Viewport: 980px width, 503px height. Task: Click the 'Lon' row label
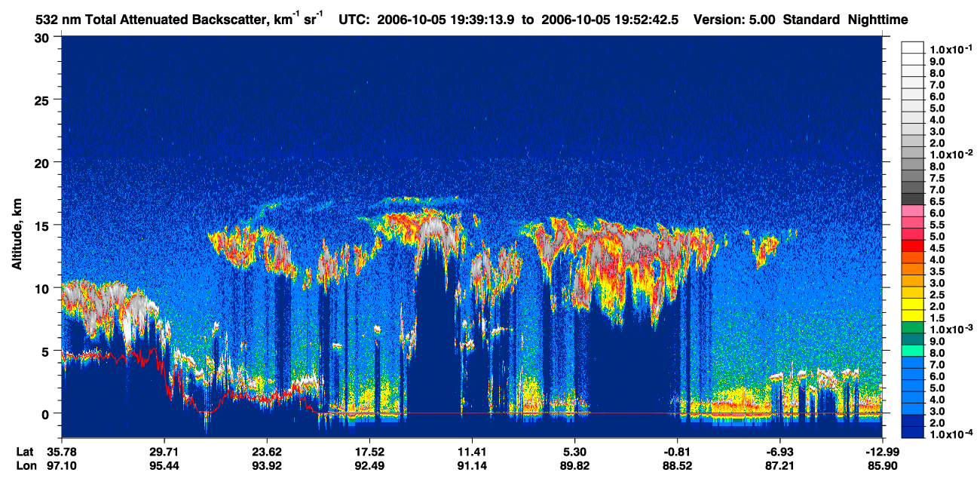(25, 466)
